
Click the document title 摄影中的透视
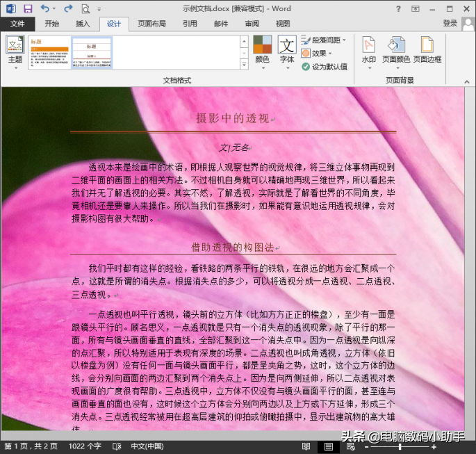(x=233, y=118)
